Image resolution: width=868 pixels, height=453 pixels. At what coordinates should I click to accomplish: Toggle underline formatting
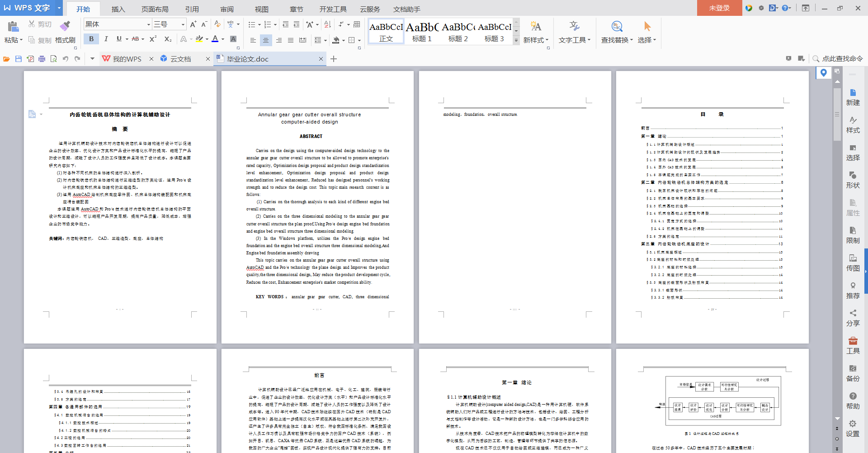tap(119, 39)
